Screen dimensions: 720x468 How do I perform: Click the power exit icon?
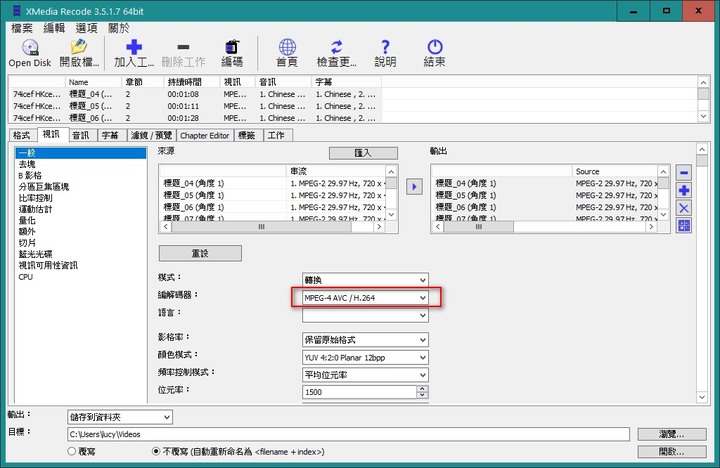click(434, 47)
